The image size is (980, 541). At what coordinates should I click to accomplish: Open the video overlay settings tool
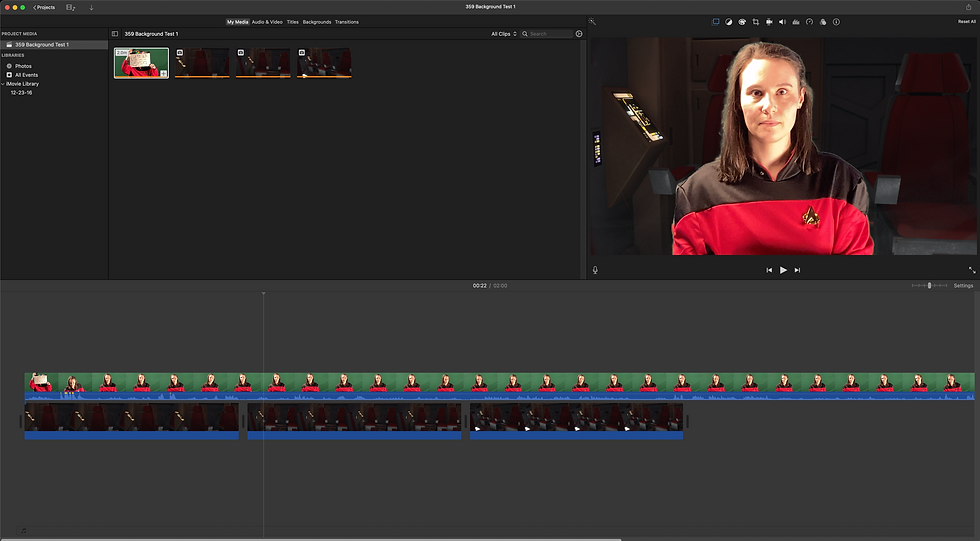(716, 22)
